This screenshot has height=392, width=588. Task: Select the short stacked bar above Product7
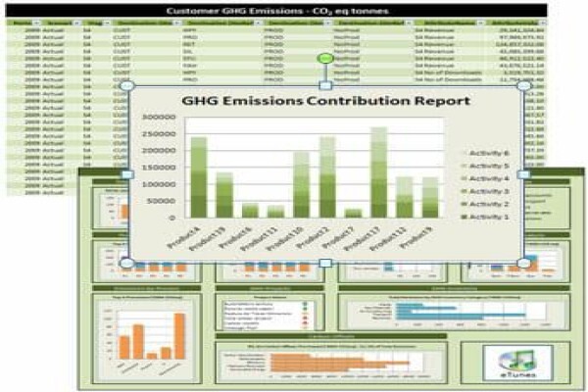point(353,214)
